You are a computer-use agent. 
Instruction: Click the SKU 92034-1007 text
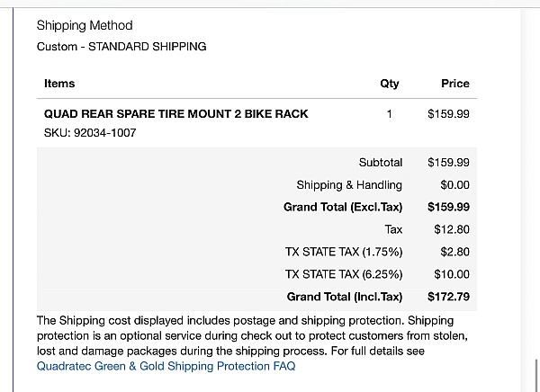[x=90, y=133]
